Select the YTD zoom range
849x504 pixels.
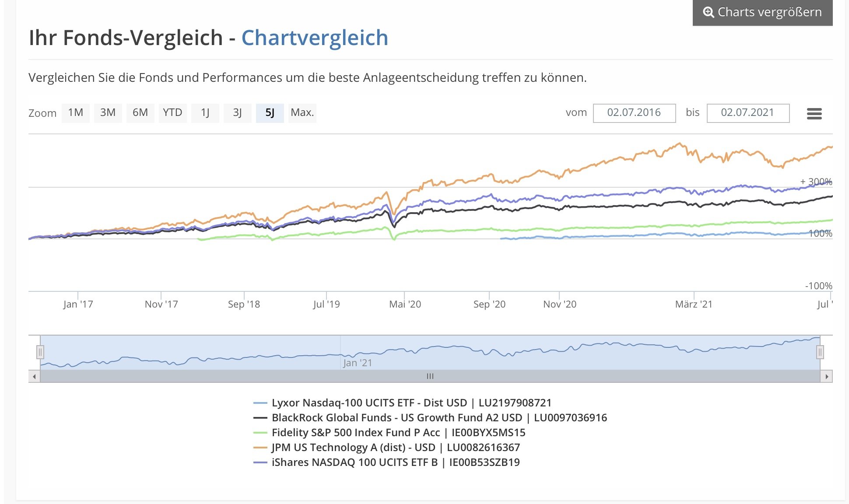[x=172, y=113]
